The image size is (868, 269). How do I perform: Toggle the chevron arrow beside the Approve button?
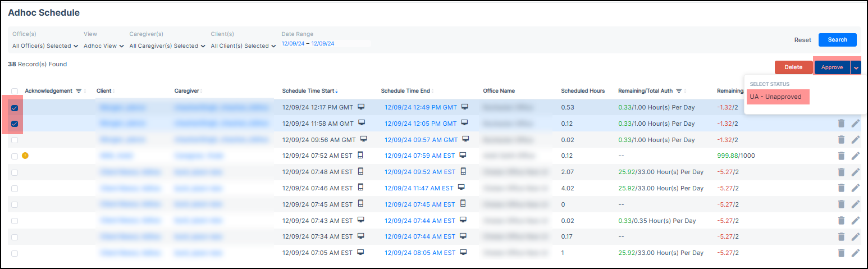856,67
